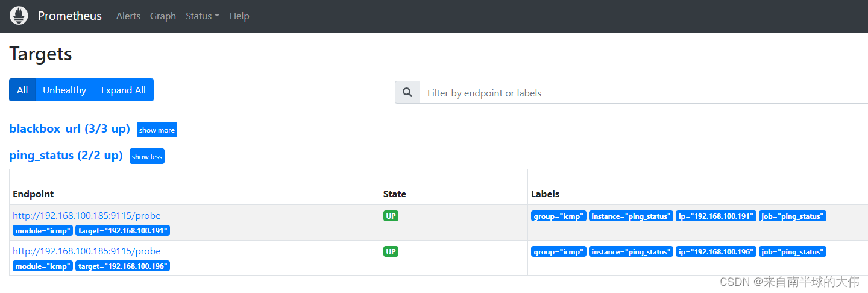Image resolution: width=868 pixels, height=293 pixels.
Task: Click job="ping_status" label in 192.168.100.191 row
Action: [793, 216]
